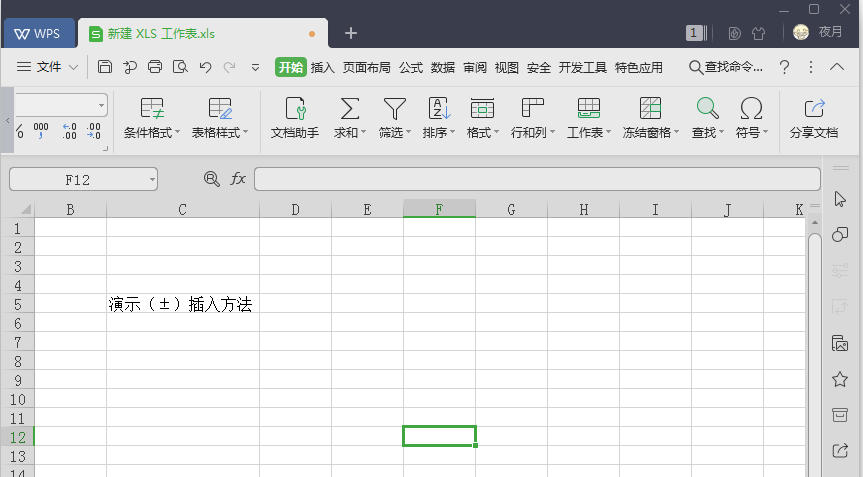Click the star favorites icon in sidebar
This screenshot has width=863, height=477.
click(x=840, y=379)
